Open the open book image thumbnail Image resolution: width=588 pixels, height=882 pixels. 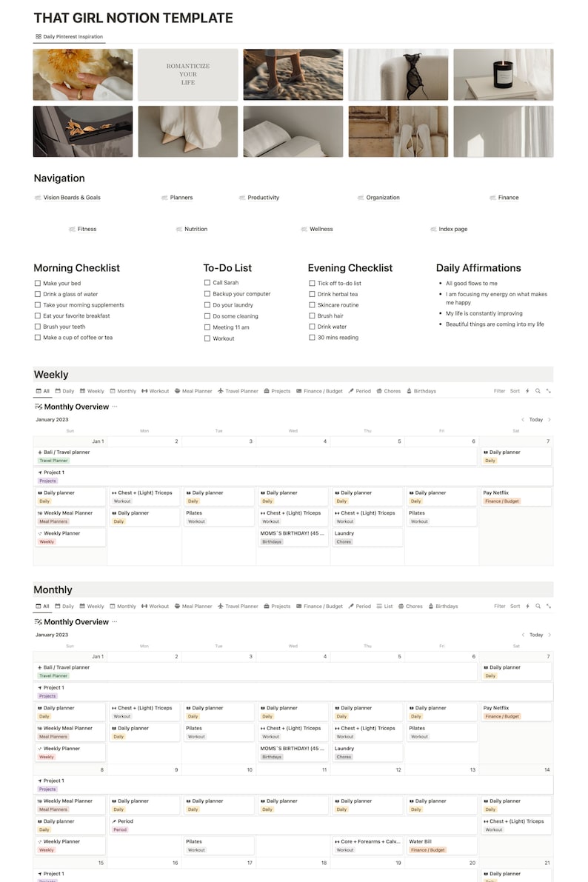pos(293,132)
